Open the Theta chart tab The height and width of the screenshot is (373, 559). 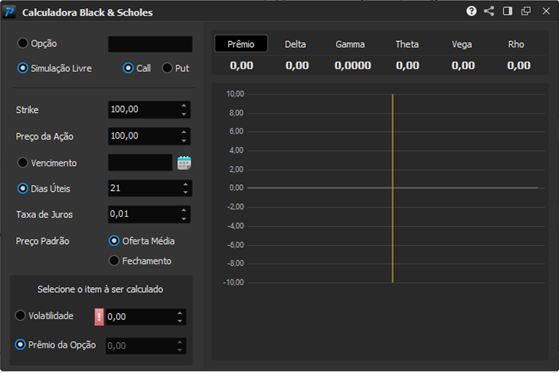407,44
